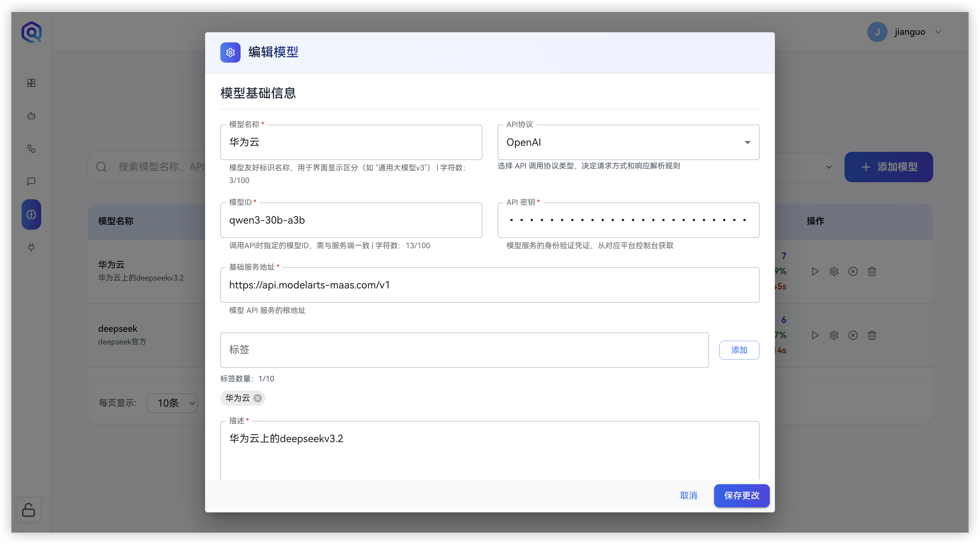980x544 pixels.
Task: Click the dashboard grid icon in sidebar
Action: tap(31, 83)
